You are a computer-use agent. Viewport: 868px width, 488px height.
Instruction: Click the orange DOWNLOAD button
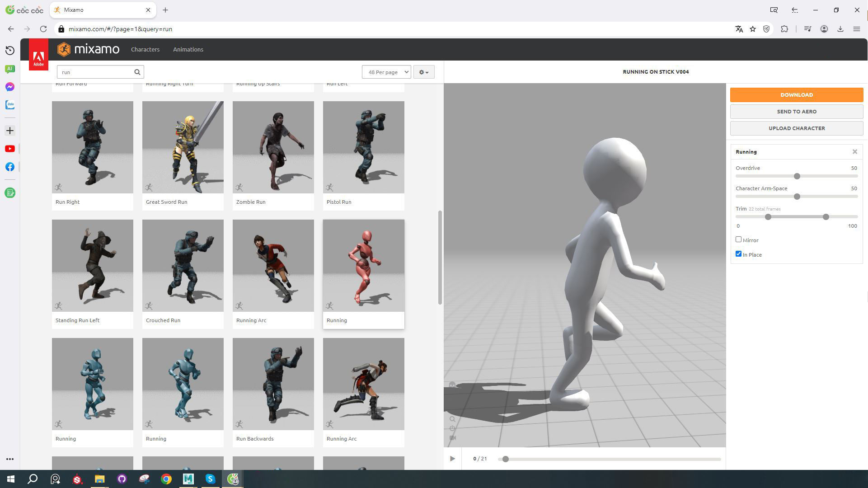797,95
